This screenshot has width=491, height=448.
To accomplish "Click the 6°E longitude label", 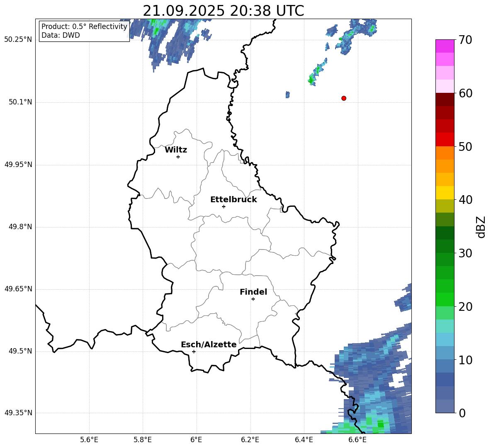I will pos(196,440).
